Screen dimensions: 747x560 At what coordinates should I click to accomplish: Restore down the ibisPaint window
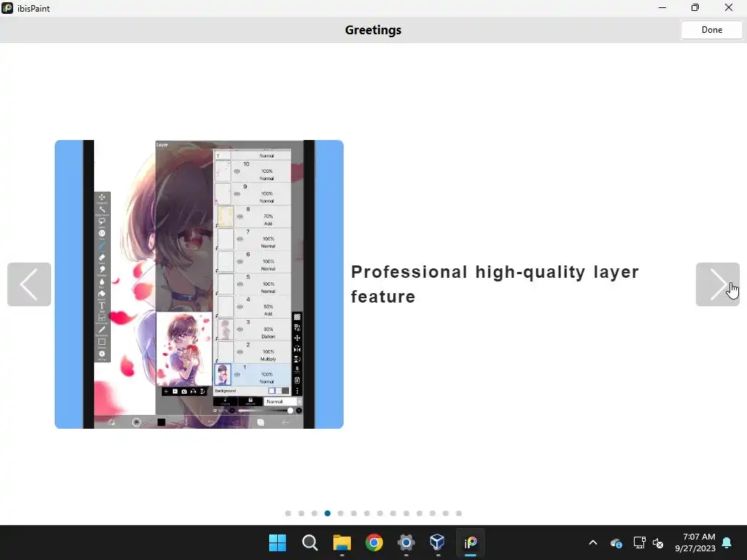pyautogui.click(x=695, y=7)
